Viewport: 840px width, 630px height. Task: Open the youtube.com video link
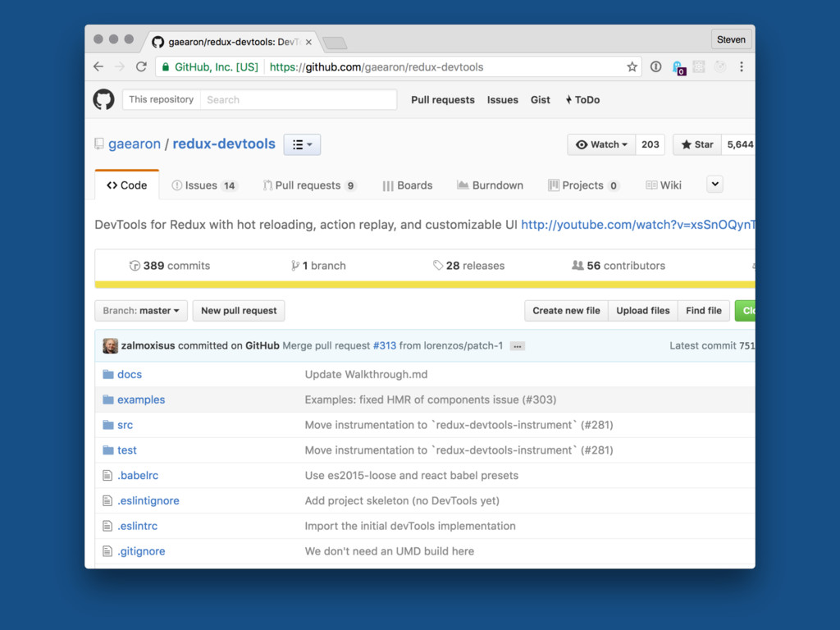[638, 225]
